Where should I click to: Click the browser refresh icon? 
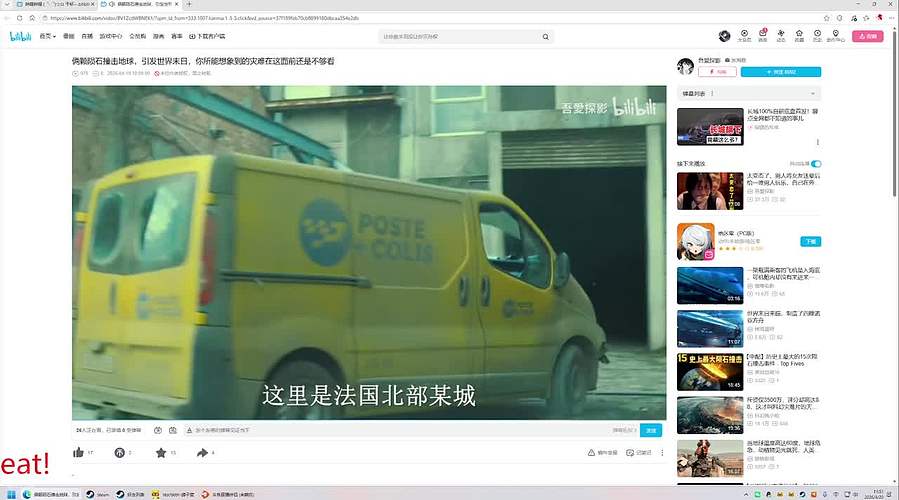[x=19, y=18]
